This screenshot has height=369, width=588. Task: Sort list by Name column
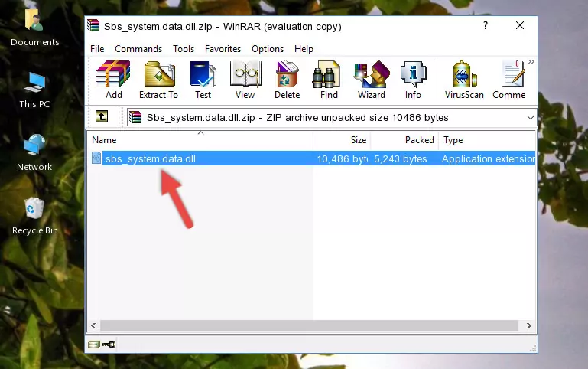[x=200, y=140]
